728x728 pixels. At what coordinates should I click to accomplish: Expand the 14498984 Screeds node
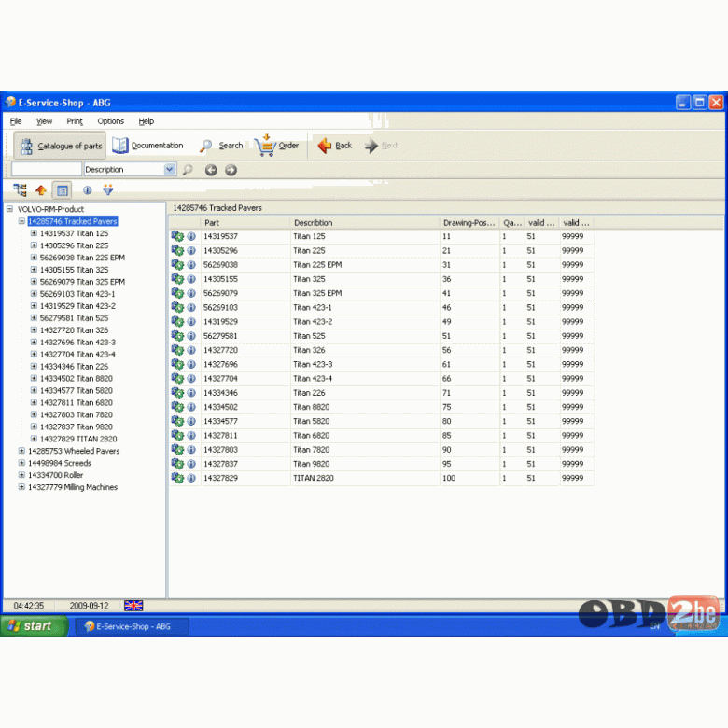[21, 462]
